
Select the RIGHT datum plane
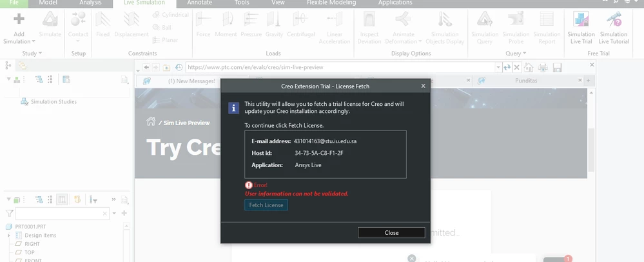coord(28,244)
